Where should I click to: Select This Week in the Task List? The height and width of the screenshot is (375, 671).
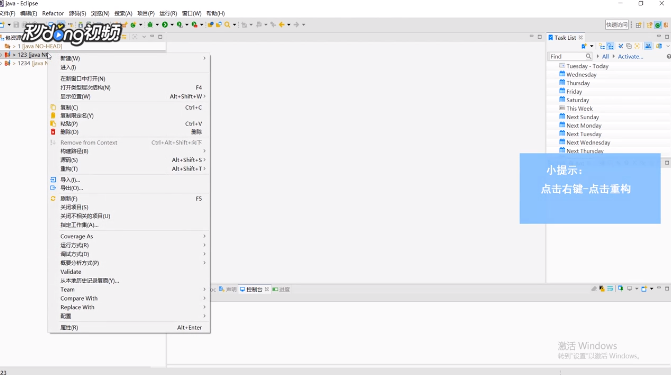579,108
